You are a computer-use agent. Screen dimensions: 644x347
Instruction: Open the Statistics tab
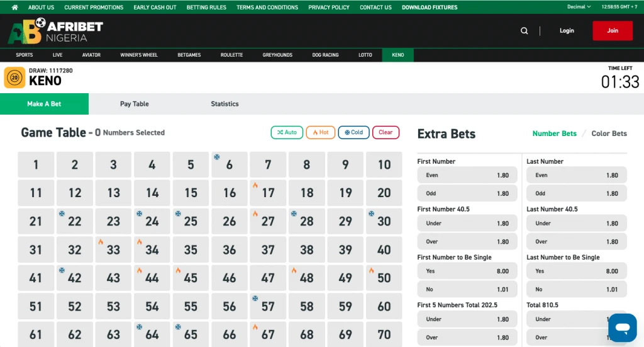click(225, 104)
